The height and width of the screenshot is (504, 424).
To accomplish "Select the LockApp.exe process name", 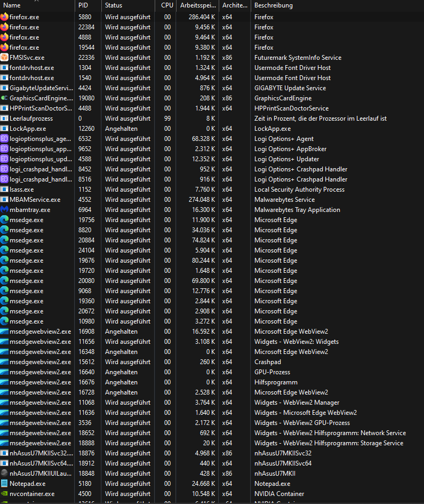I will click(28, 129).
